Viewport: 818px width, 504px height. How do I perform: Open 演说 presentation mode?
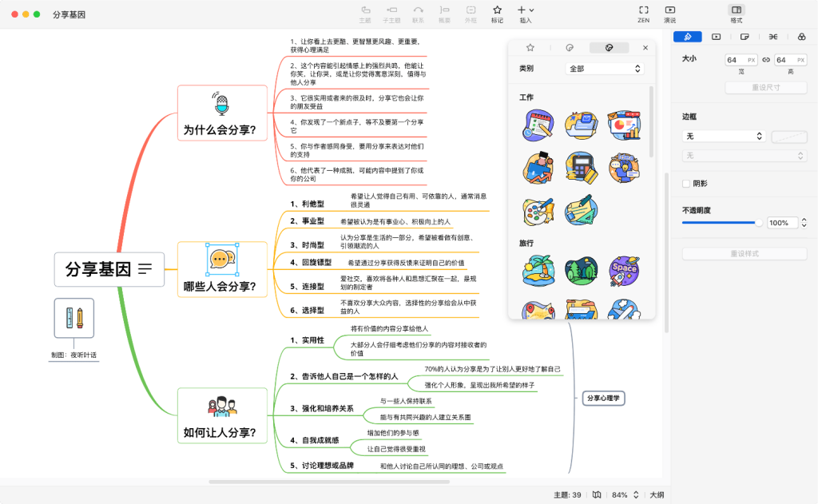point(669,13)
